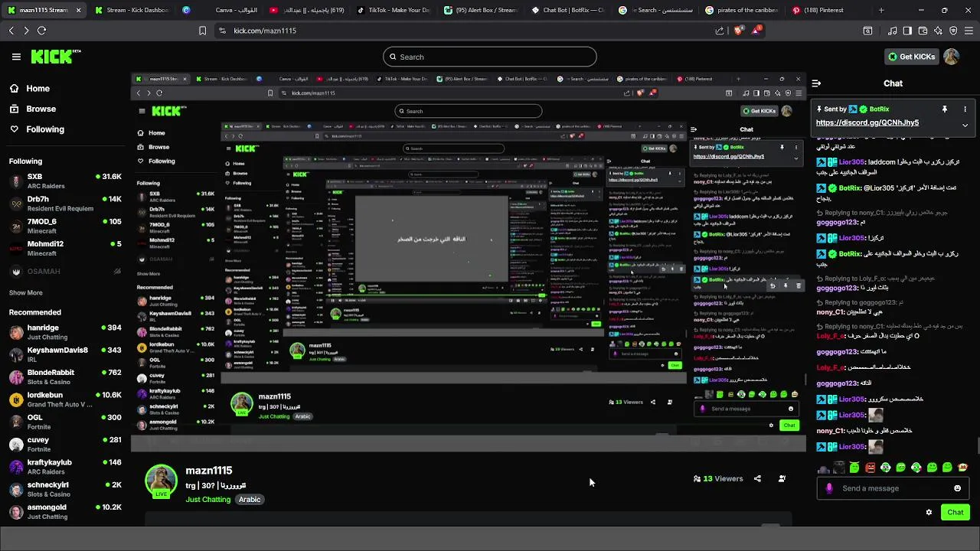Image resolution: width=980 pixels, height=551 pixels.
Task: Open kraftykaylub recommended channel
Action: [x=65, y=467]
